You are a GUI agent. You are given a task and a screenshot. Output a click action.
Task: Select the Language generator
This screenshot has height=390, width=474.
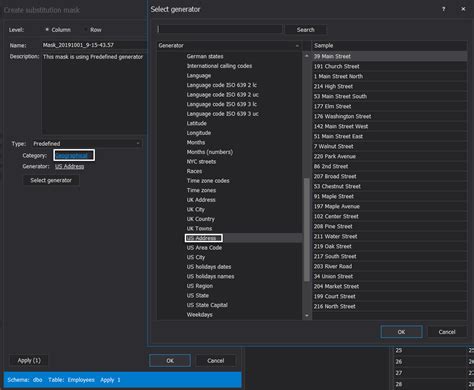pyautogui.click(x=199, y=76)
